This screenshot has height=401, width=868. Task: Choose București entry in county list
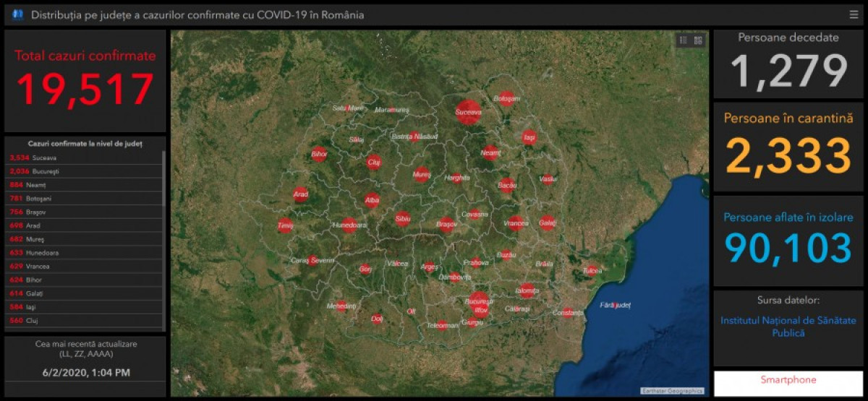pyautogui.click(x=83, y=171)
